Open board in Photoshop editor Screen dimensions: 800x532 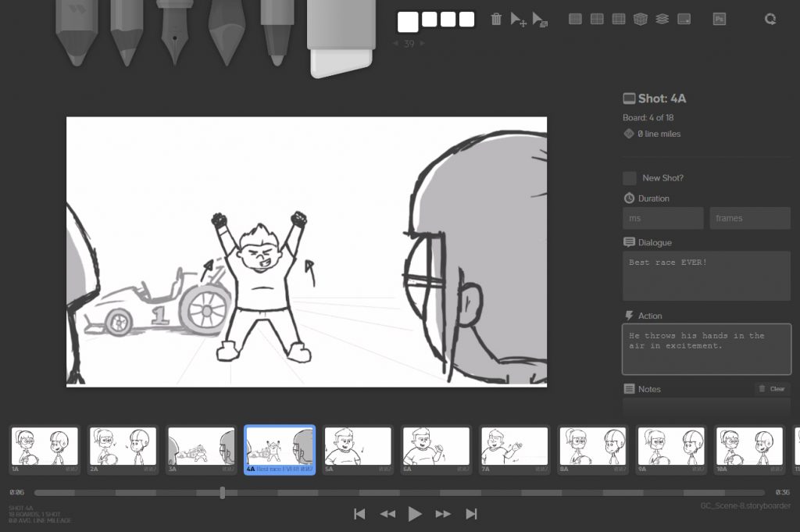(x=720, y=20)
